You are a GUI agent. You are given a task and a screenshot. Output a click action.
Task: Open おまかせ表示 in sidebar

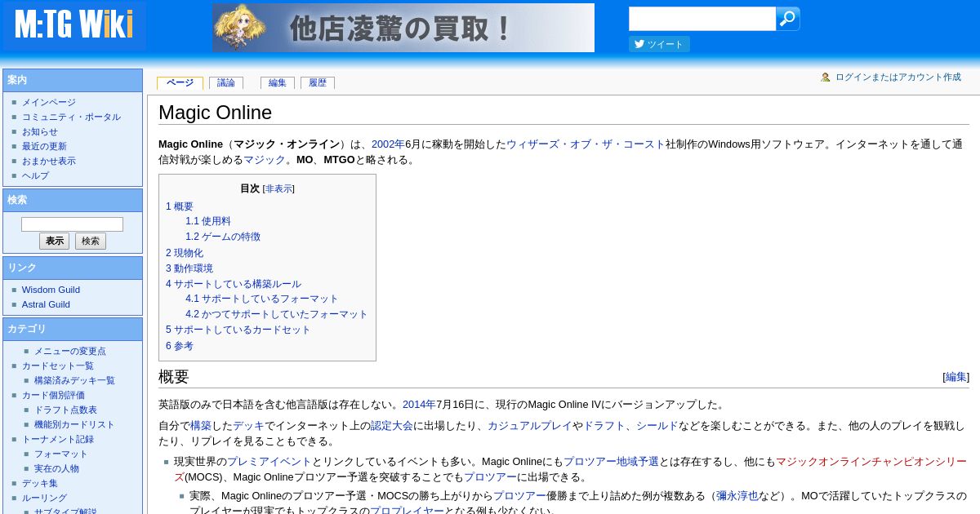pyautogui.click(x=49, y=161)
